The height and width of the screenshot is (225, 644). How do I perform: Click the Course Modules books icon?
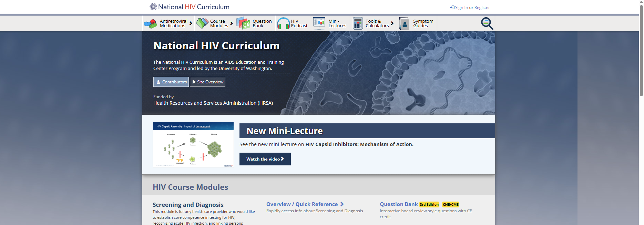click(202, 23)
